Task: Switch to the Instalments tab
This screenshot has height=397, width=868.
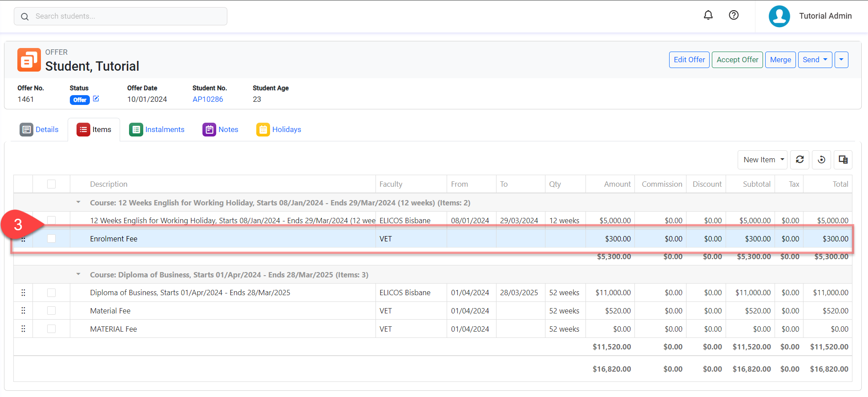Action: (157, 129)
